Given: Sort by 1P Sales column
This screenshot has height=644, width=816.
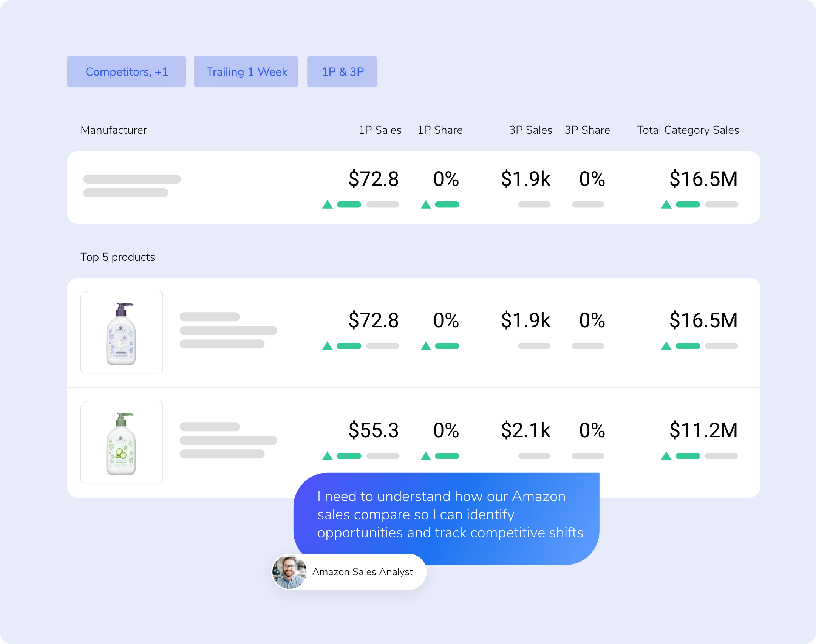Looking at the screenshot, I should (x=380, y=130).
